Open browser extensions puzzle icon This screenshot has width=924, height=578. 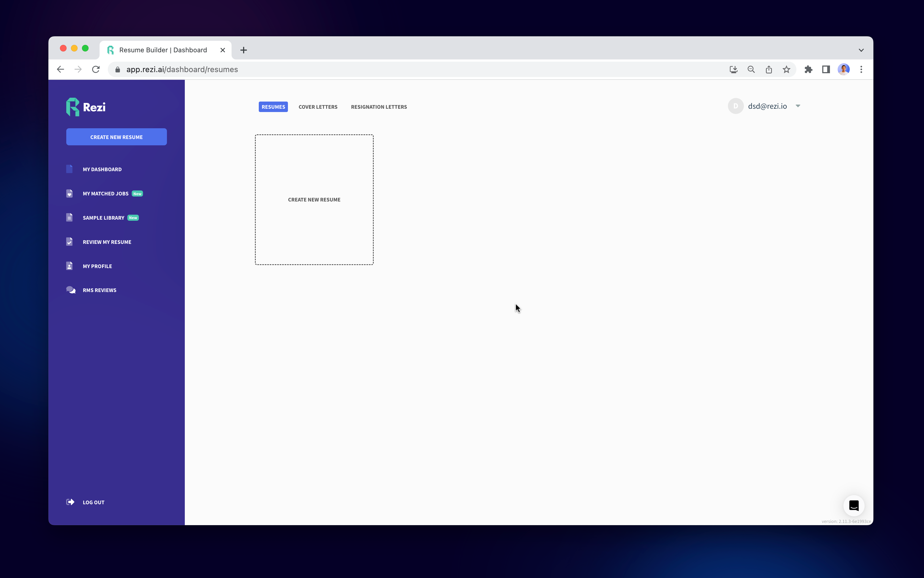tap(808, 70)
